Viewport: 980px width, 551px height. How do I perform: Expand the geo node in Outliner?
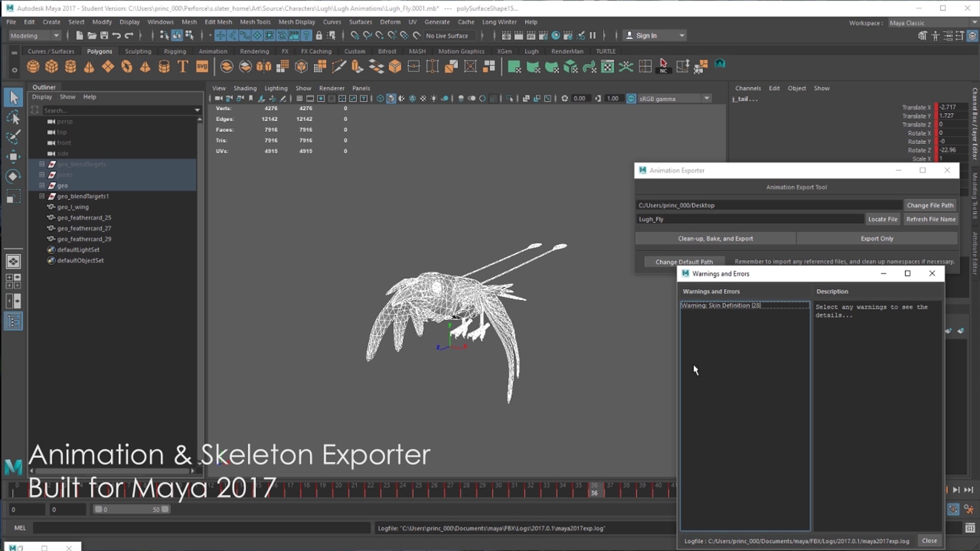pyautogui.click(x=42, y=185)
